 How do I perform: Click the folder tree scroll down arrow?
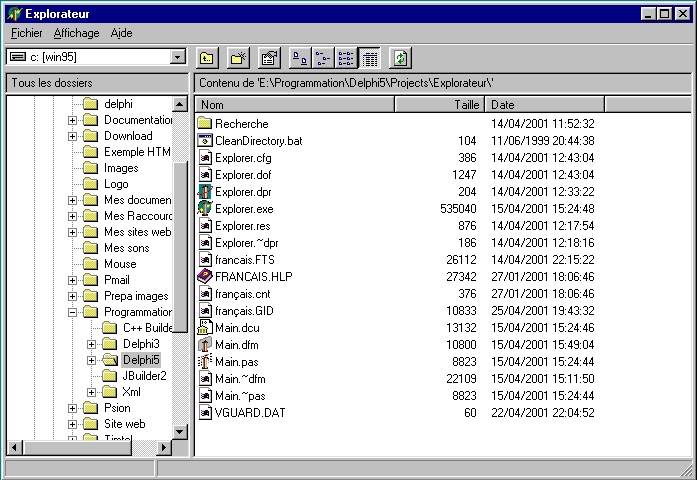click(180, 431)
